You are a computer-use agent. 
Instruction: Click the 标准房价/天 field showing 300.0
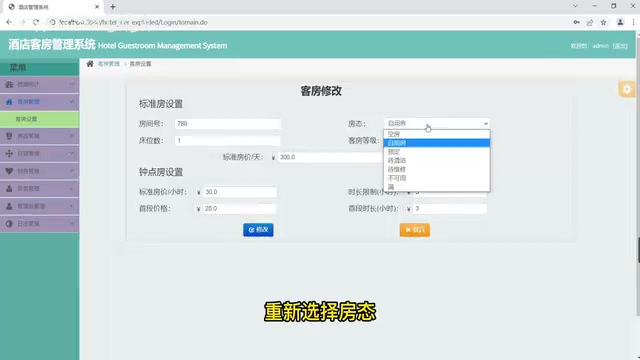[x=331, y=157]
